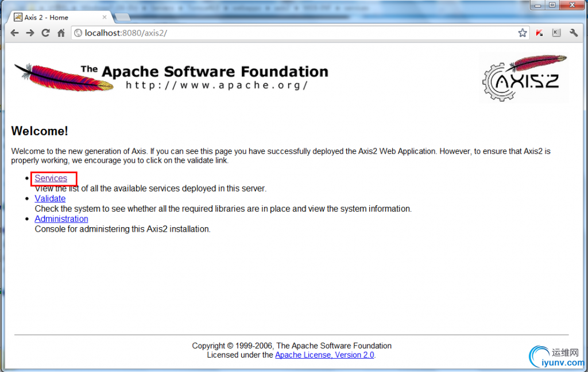
Task: Open a new tab
Action: (122, 17)
